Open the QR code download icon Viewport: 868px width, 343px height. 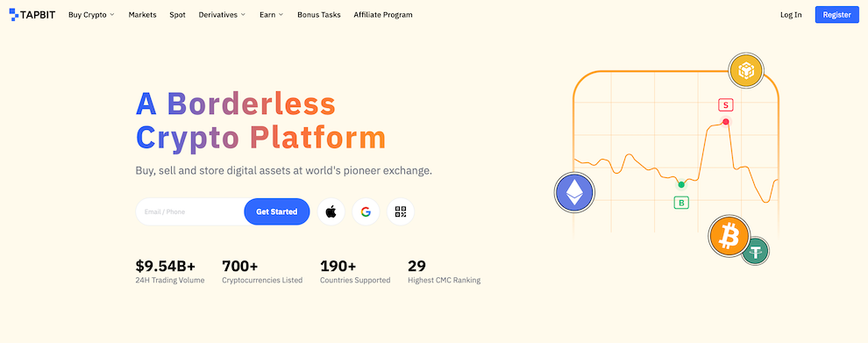click(x=401, y=211)
